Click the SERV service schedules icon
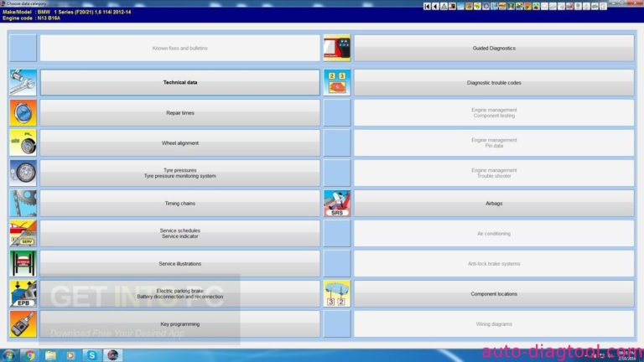Viewport: 644px width, 362px height. point(23,234)
